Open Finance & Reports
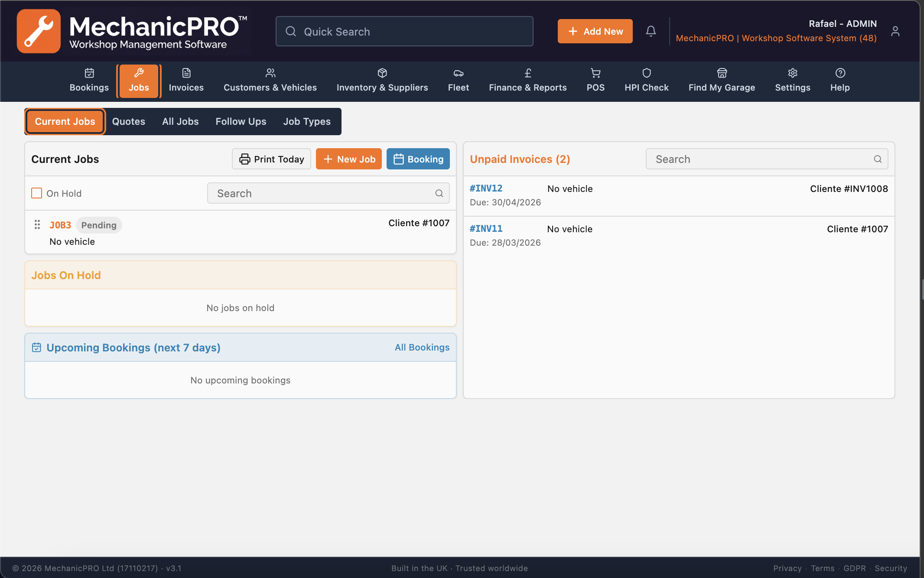 [528, 81]
